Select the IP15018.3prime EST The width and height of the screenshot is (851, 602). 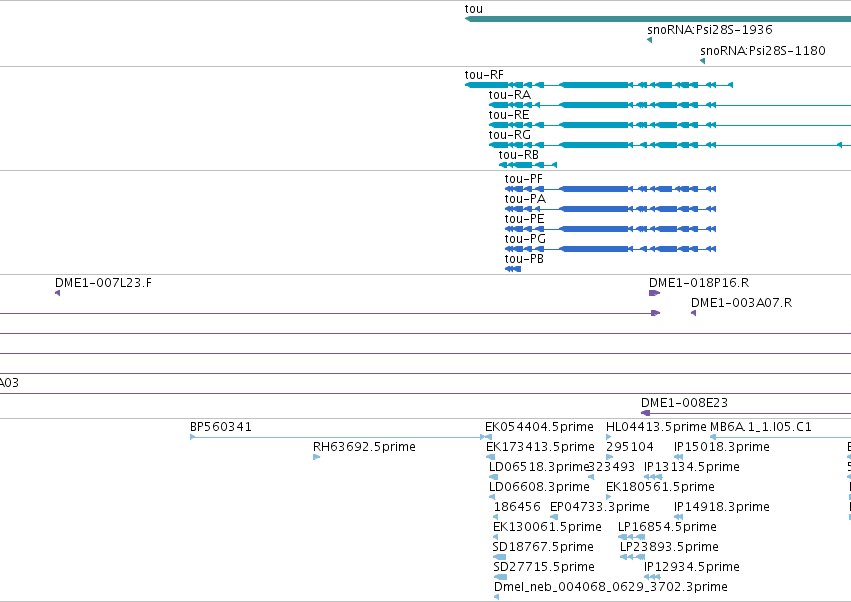[x=678, y=457]
